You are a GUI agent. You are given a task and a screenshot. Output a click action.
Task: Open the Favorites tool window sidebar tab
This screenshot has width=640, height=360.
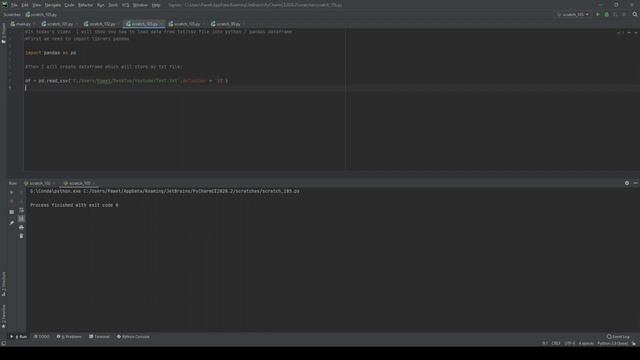pos(4,316)
